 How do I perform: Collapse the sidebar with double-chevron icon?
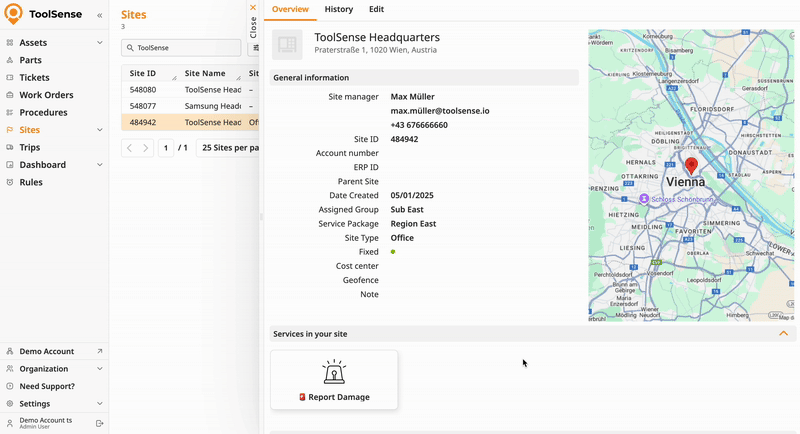click(99, 16)
